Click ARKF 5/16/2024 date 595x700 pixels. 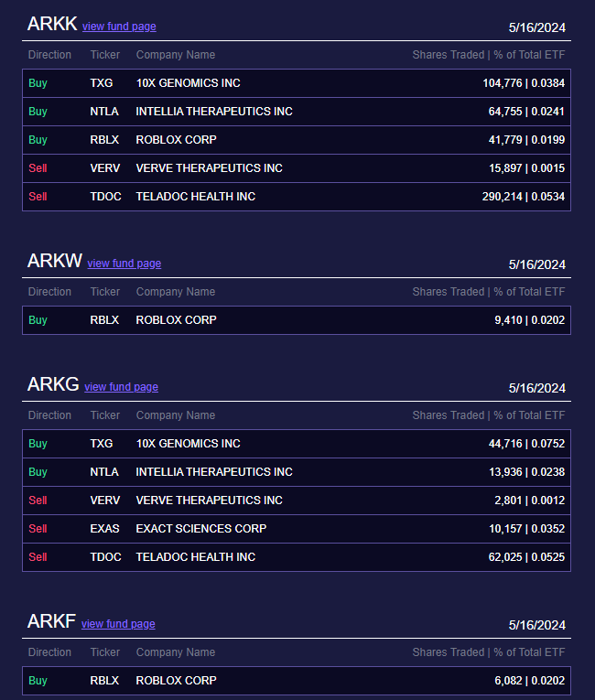pyautogui.click(x=537, y=625)
